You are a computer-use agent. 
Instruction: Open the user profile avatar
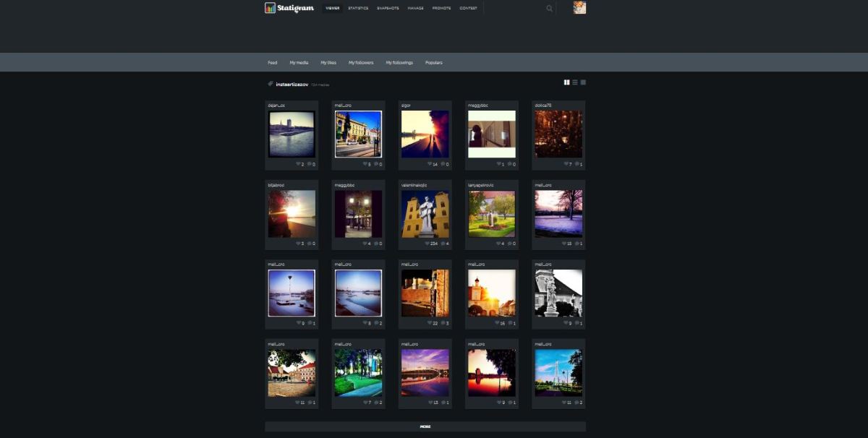tap(579, 8)
